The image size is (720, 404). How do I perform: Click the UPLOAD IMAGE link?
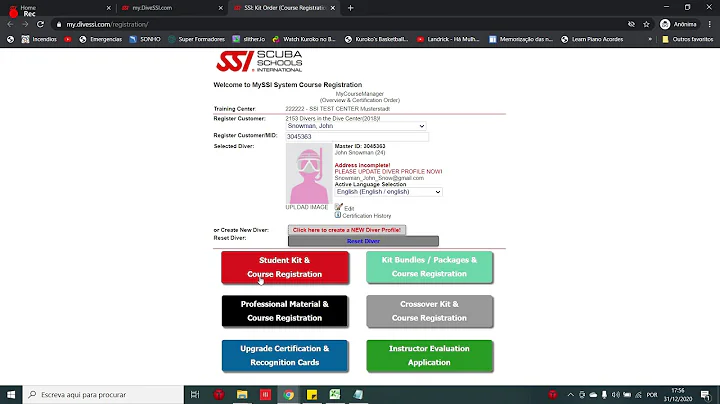click(307, 208)
